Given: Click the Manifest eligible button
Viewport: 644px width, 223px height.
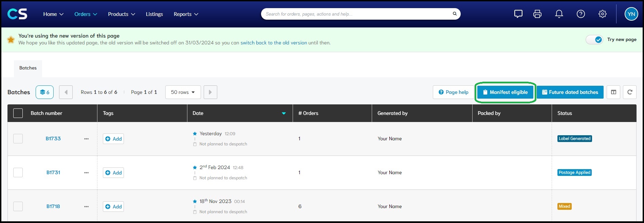Looking at the screenshot, I should click(505, 92).
